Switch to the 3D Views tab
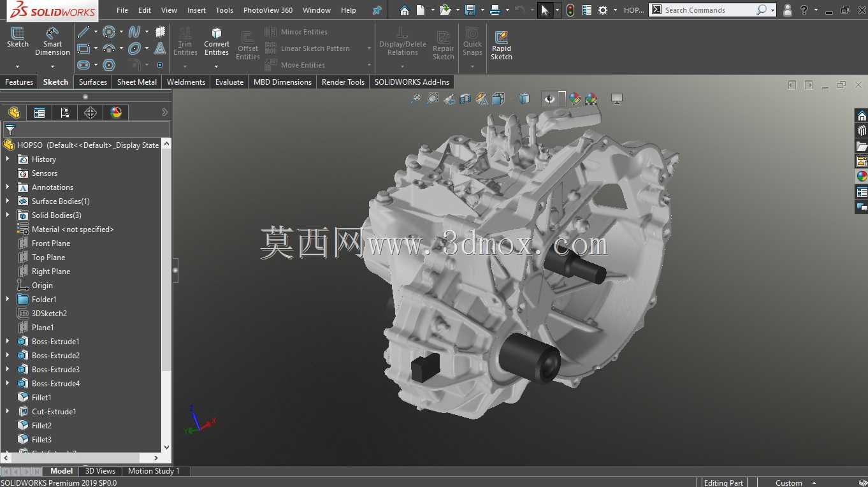The height and width of the screenshot is (487, 868). click(x=101, y=471)
